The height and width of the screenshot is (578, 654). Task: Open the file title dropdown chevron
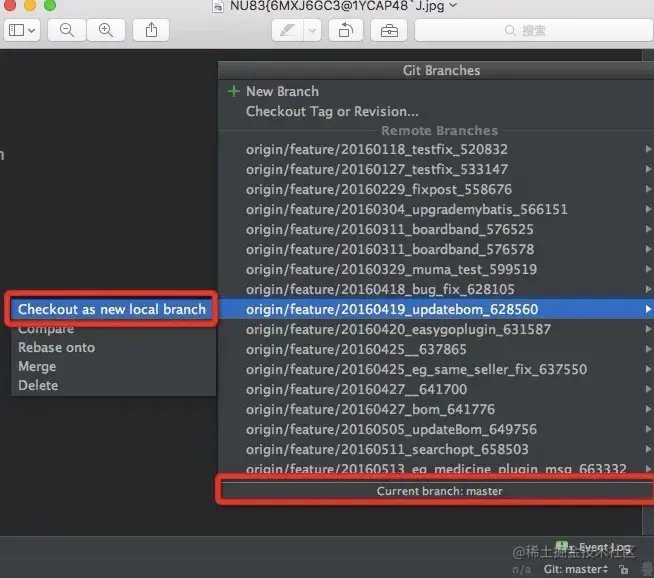(453, 5)
